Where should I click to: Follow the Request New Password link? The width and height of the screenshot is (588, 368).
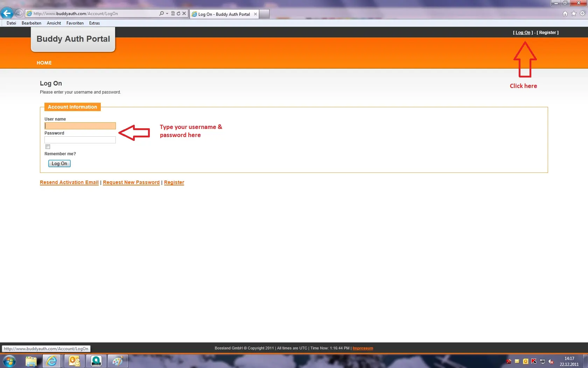pos(131,182)
